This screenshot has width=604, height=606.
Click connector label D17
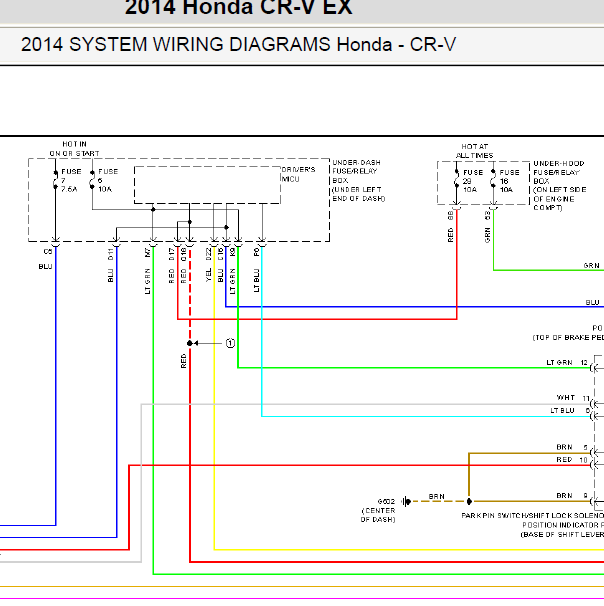point(172,254)
